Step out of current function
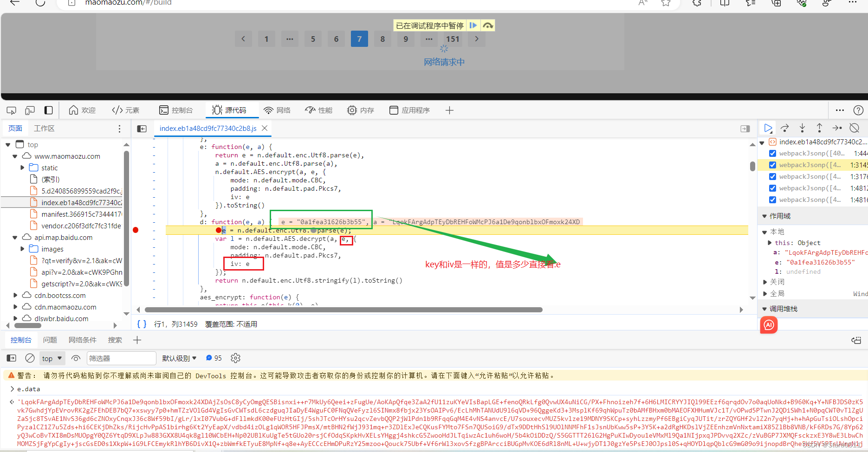Image resolution: width=868 pixels, height=452 pixels. [819, 128]
